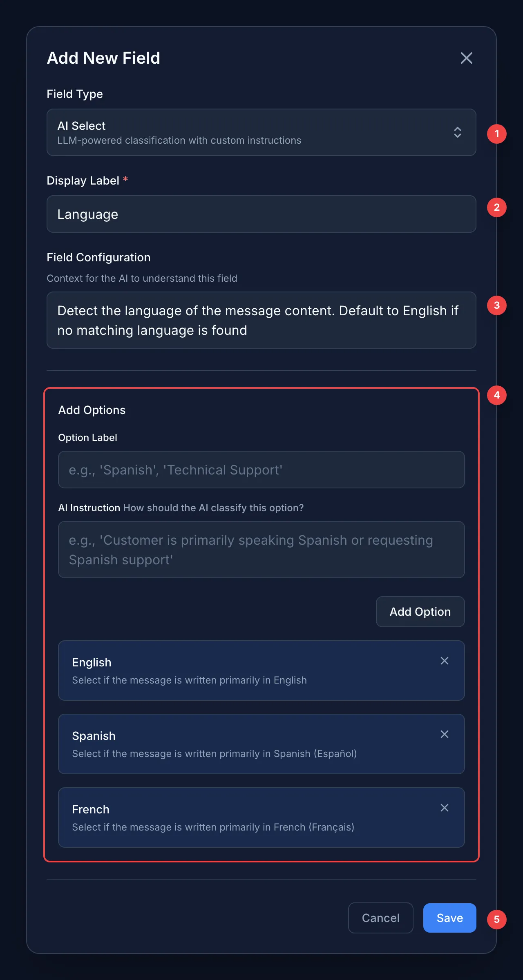
Task: Select the English option card
Action: pyautogui.click(x=245, y=670)
